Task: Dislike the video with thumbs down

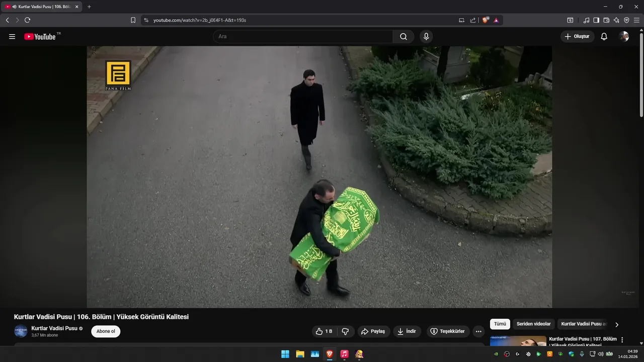Action: pyautogui.click(x=345, y=331)
